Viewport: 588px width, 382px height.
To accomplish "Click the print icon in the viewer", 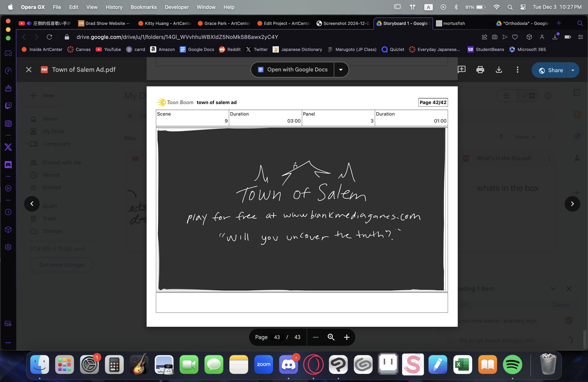I will (480, 70).
